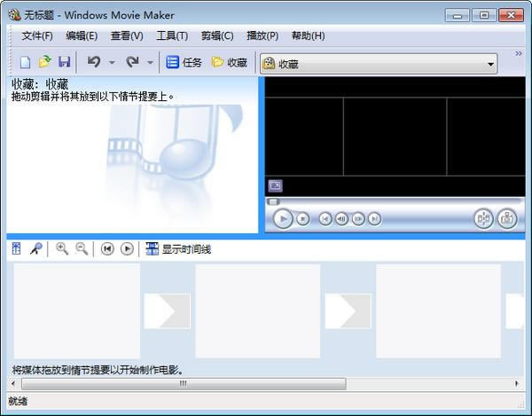This screenshot has width=532, height=416.
Task: Click the New Project icon
Action: click(x=25, y=62)
